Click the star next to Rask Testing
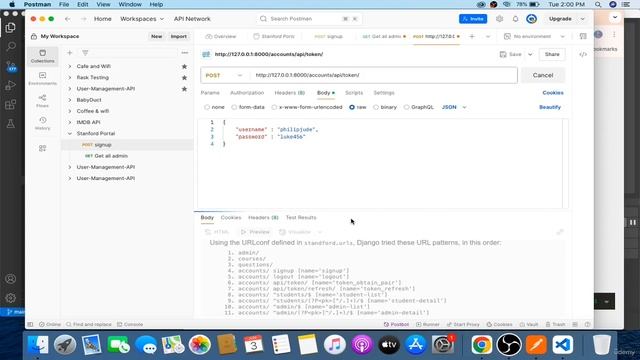The height and width of the screenshot is (360, 640). pos(184,78)
